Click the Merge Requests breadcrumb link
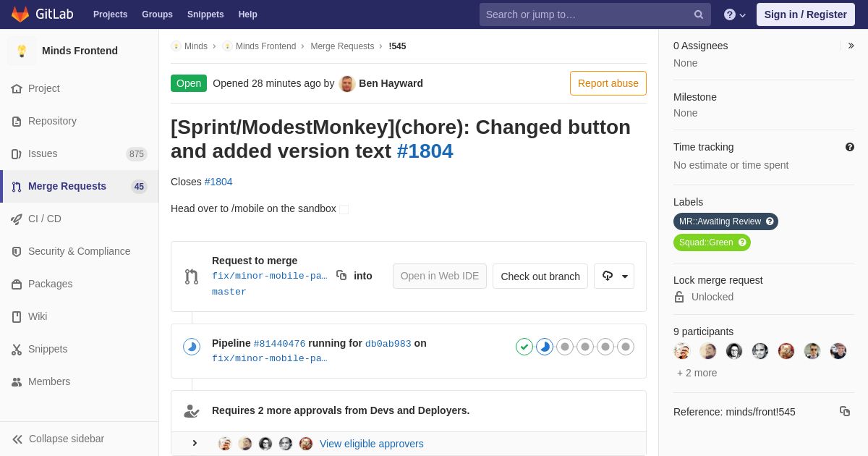Image resolution: width=868 pixels, height=456 pixels. 342,46
